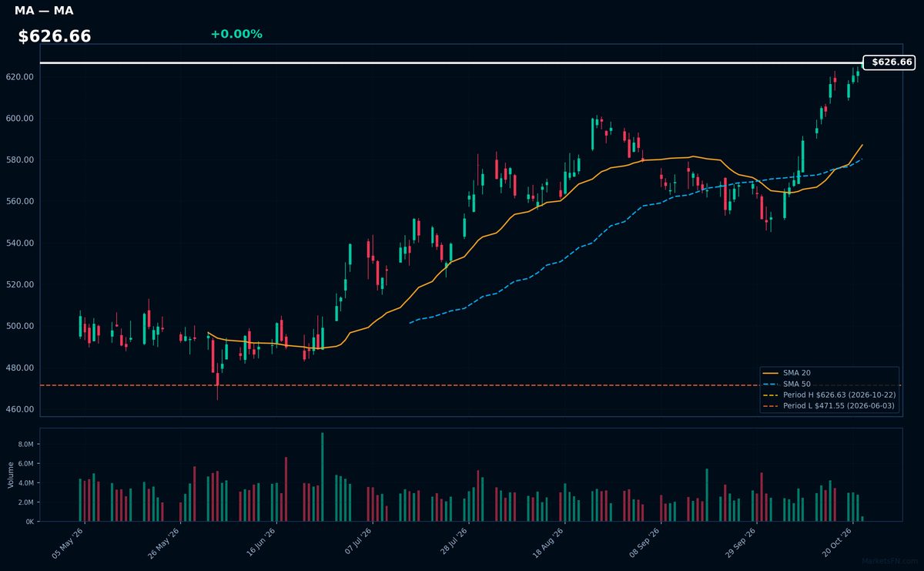Click the 560.00 price axis label
This screenshot has height=571, width=924.
point(20,202)
